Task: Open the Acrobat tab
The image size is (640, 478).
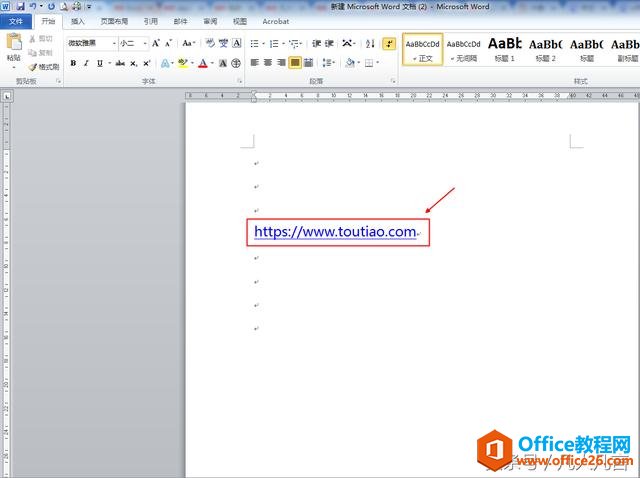Action: (276, 21)
